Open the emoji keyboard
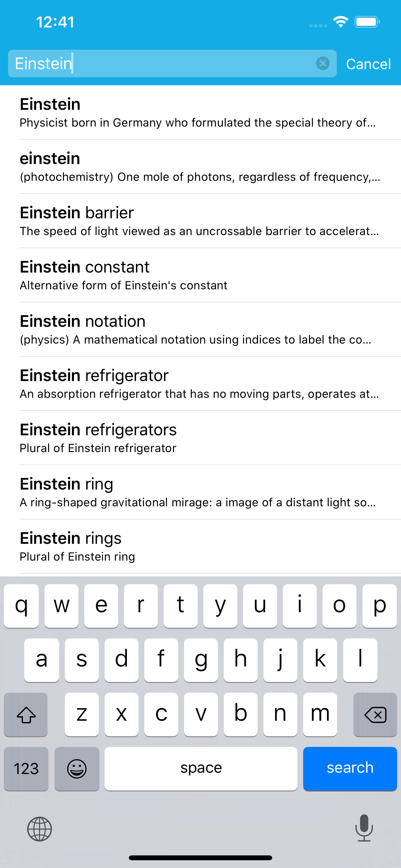This screenshot has width=401, height=868. coord(77,769)
